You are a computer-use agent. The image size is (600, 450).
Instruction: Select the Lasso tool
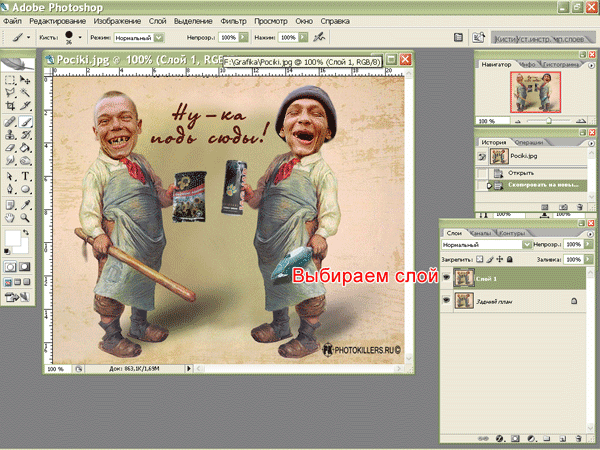click(10, 93)
